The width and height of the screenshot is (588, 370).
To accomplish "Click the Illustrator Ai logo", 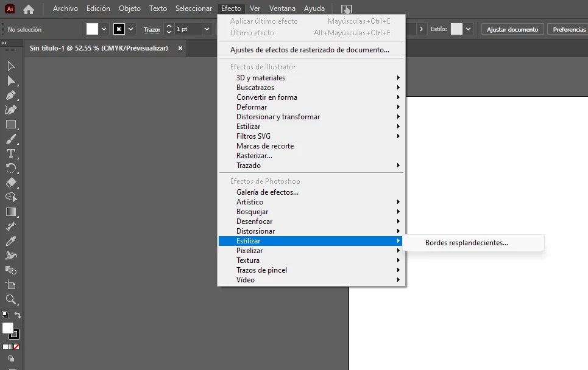I will pos(10,9).
